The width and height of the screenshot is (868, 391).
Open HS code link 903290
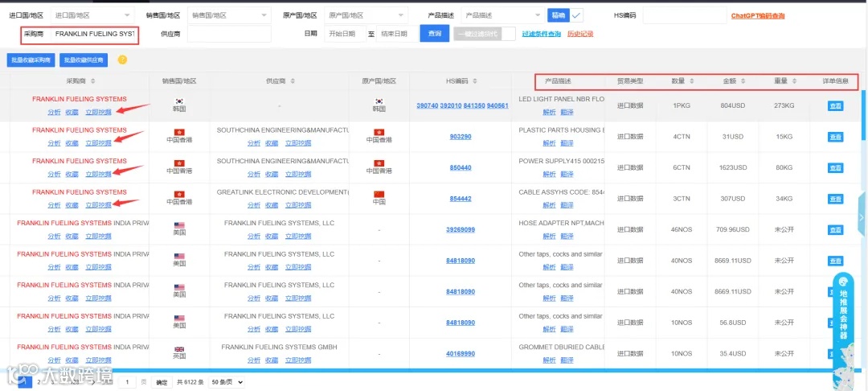[461, 137]
